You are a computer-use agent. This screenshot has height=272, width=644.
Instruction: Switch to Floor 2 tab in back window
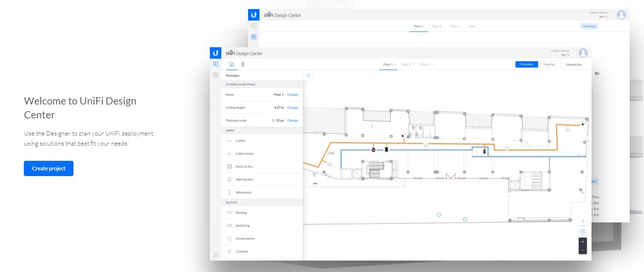point(436,26)
